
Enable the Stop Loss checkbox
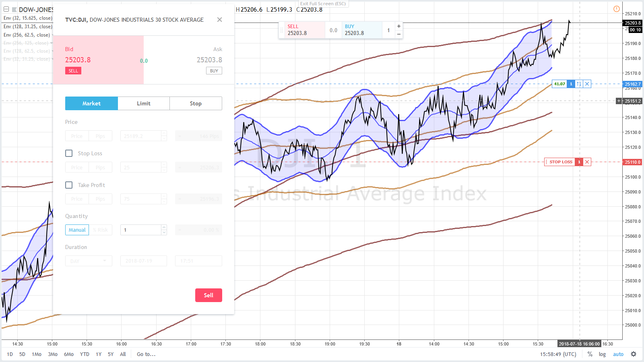[x=69, y=153]
